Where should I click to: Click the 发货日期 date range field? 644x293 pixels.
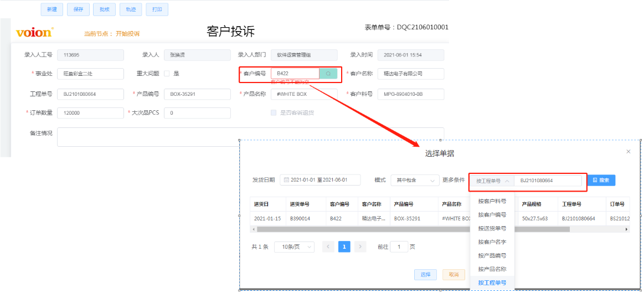(321, 180)
